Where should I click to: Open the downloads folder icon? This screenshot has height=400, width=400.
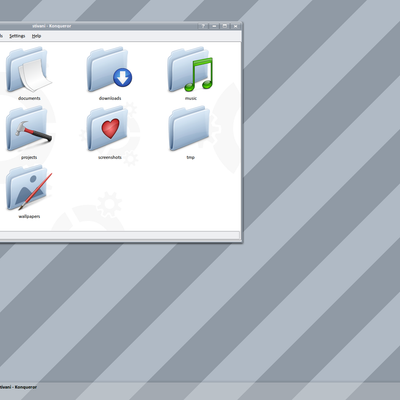click(109, 70)
